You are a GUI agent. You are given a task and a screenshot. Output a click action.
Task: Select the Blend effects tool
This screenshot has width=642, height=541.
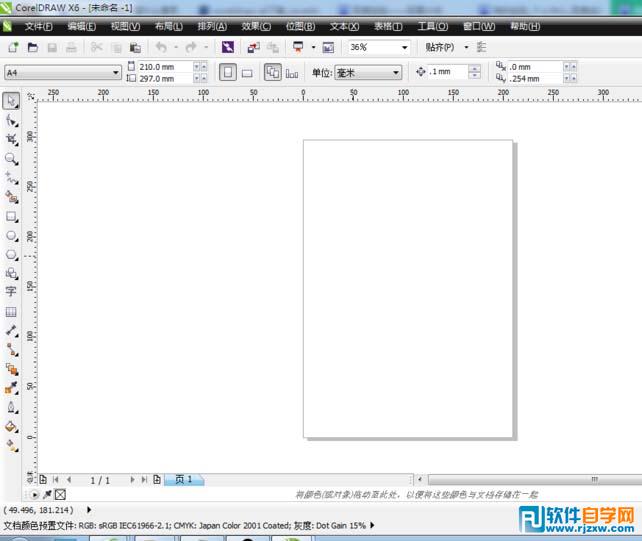click(11, 369)
